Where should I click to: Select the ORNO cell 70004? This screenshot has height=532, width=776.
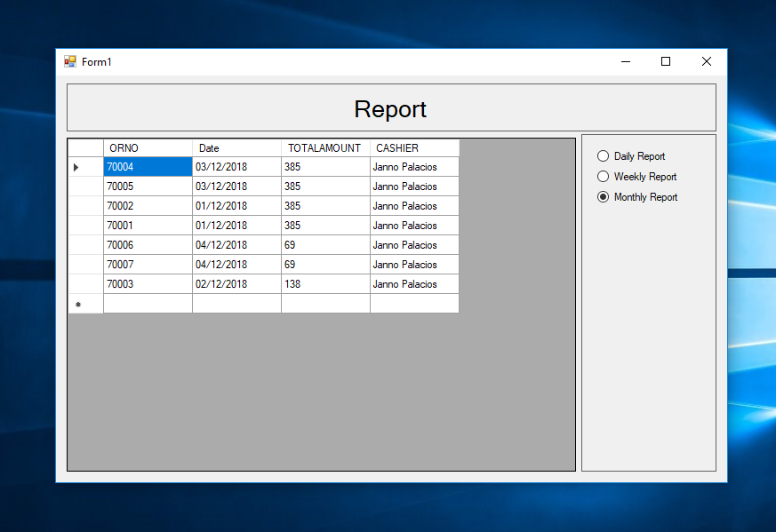[x=148, y=167]
